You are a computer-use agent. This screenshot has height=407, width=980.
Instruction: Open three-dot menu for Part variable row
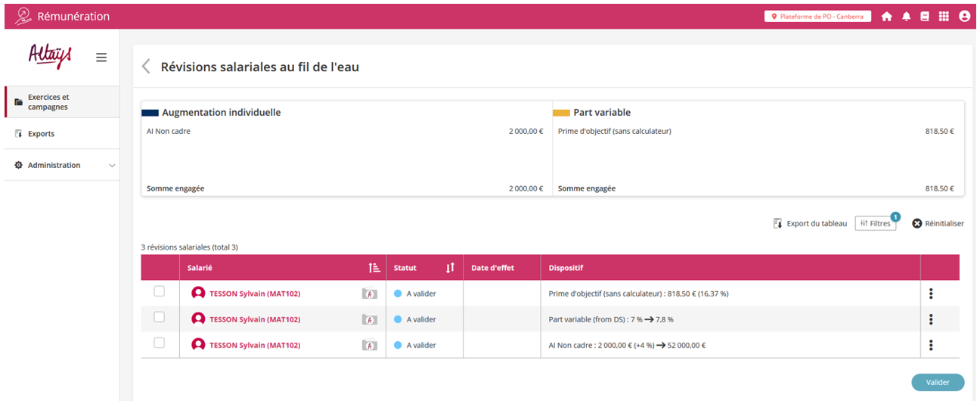(x=931, y=319)
